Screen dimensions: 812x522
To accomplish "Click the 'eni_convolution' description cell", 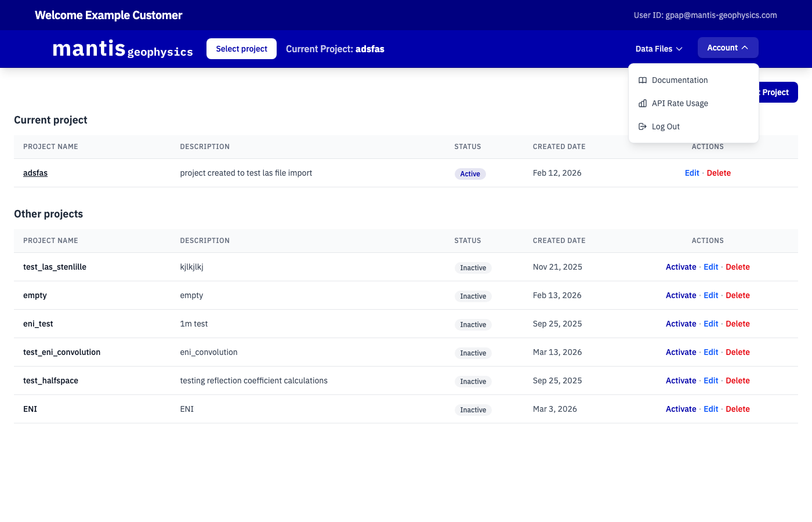I will 209,352.
